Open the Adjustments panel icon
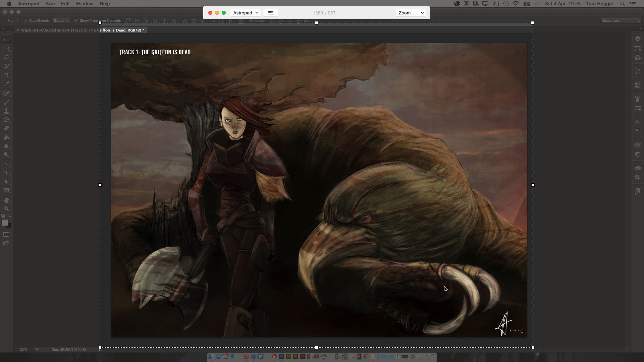The height and width of the screenshot is (362, 644). (638, 154)
